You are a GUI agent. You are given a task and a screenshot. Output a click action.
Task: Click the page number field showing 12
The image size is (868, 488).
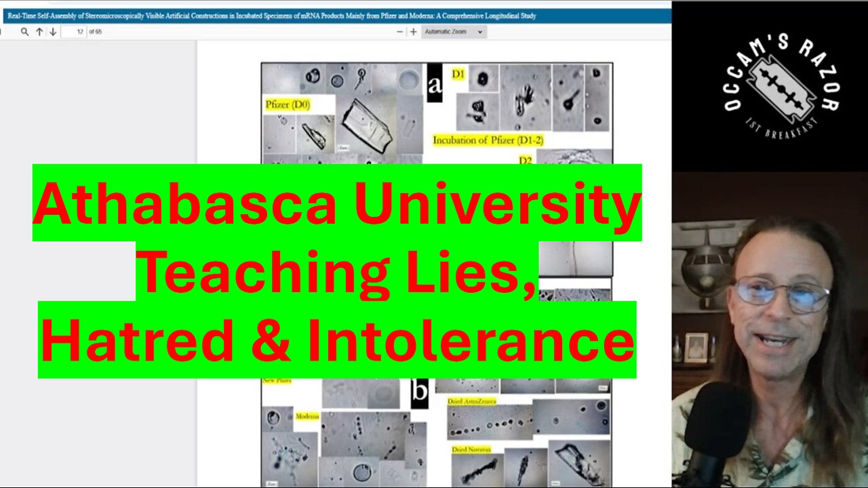tap(74, 32)
